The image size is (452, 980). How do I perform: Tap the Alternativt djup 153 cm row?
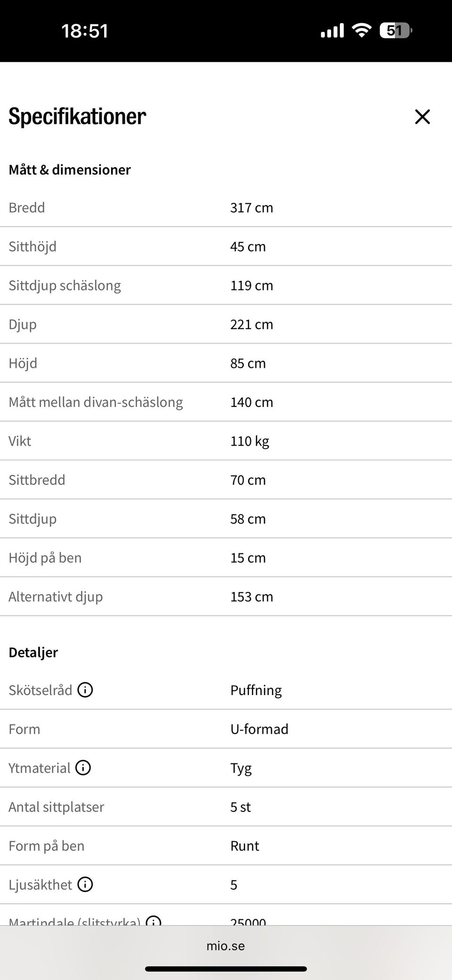coord(226,597)
